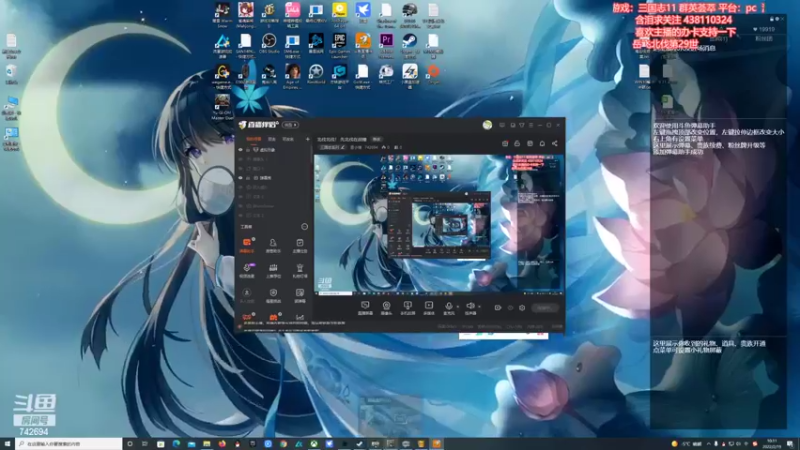Viewport: 800px width, 450px height.
Task: Toggle eye visibility of the topmost source
Action: click(x=240, y=150)
